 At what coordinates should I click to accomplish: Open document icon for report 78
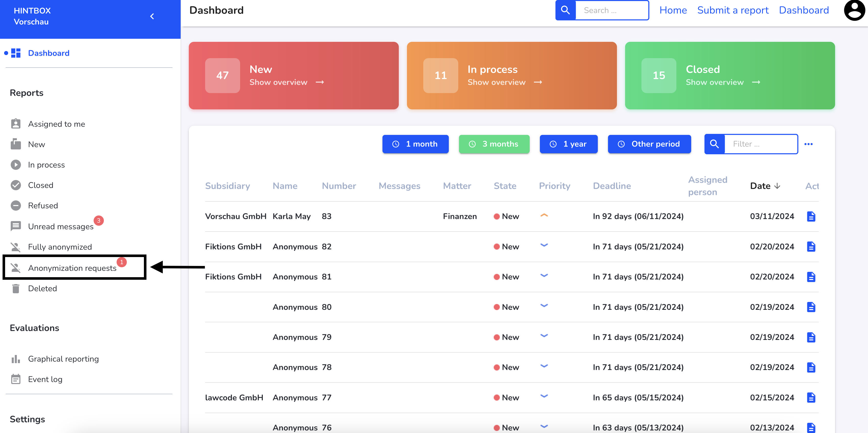tap(811, 367)
